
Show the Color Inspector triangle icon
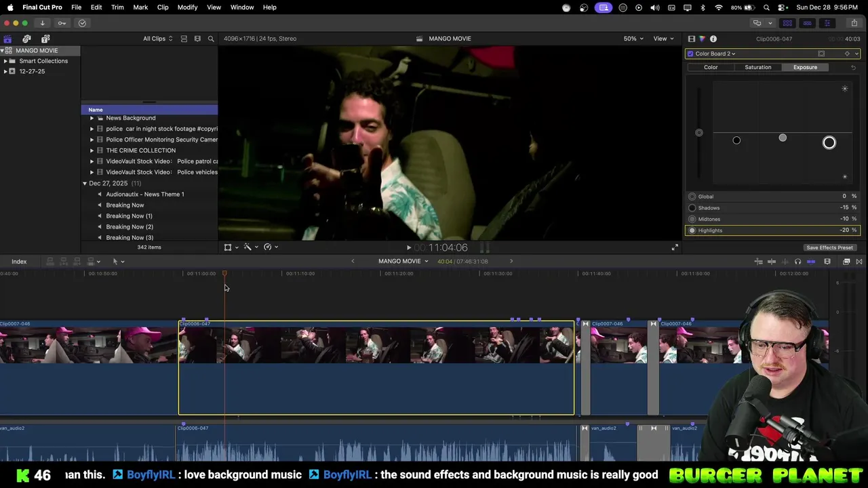point(702,39)
